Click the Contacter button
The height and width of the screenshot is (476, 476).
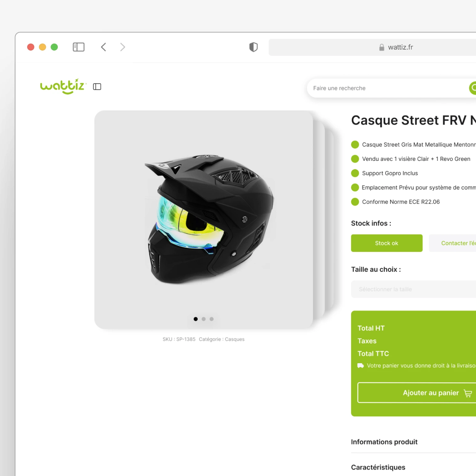[452, 243]
